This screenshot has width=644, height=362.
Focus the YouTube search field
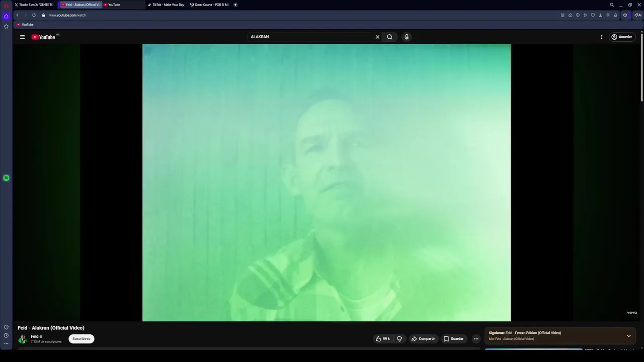(311, 37)
